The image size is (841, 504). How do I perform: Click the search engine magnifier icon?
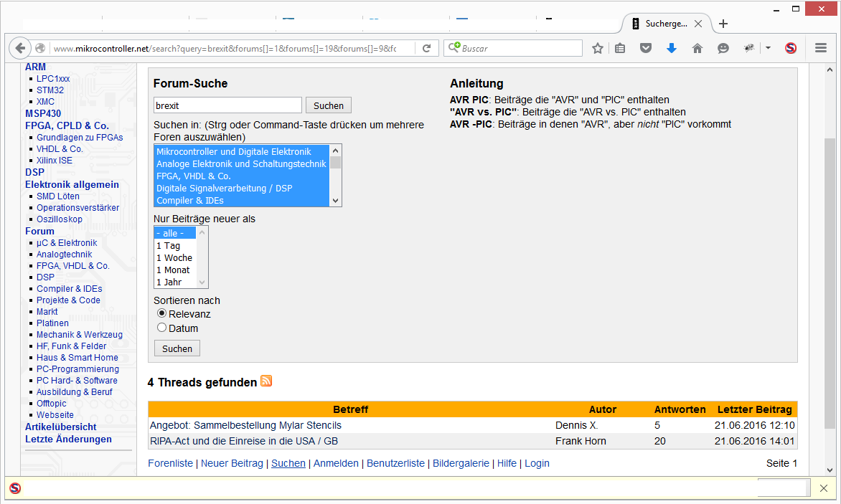pos(454,47)
